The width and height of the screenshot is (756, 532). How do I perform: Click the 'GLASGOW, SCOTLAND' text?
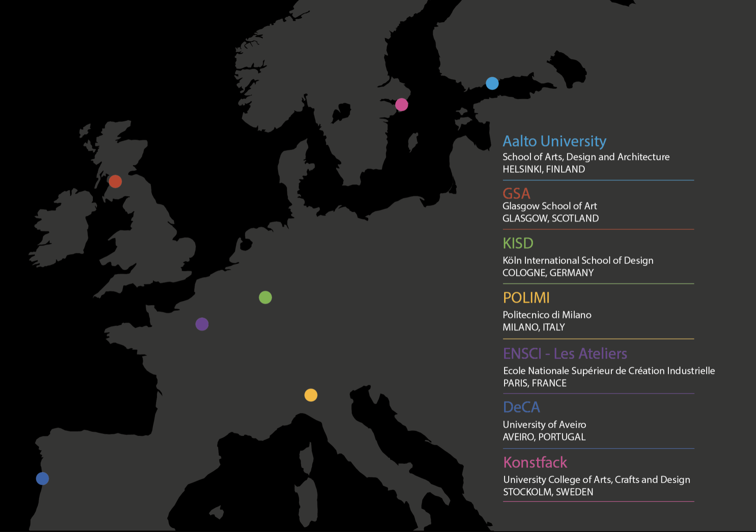[x=551, y=218]
